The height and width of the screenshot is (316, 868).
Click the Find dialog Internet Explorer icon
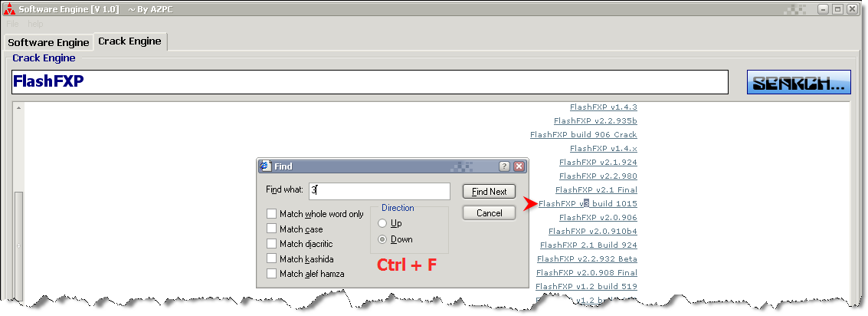pos(266,166)
